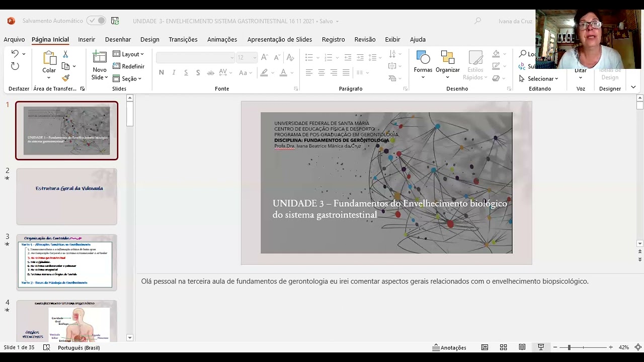
Task: Open the Arquivo menu
Action: click(14, 39)
